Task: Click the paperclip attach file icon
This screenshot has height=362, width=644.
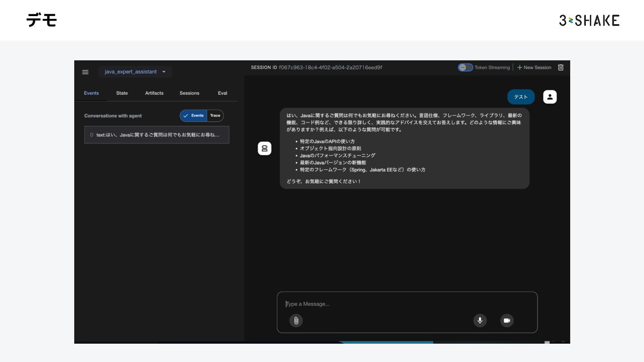Action: (296, 320)
